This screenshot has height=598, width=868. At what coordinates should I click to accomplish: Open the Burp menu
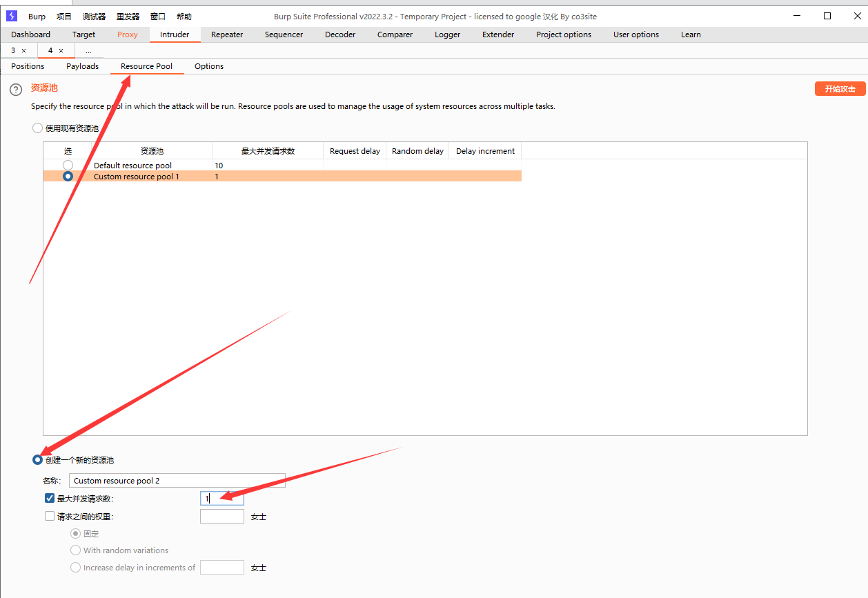[37, 17]
